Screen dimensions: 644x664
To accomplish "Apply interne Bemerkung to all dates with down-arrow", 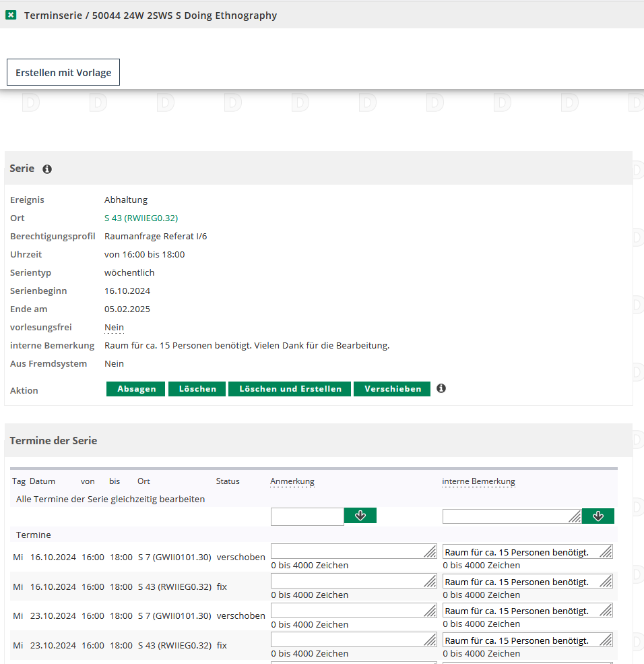I will tap(598, 516).
